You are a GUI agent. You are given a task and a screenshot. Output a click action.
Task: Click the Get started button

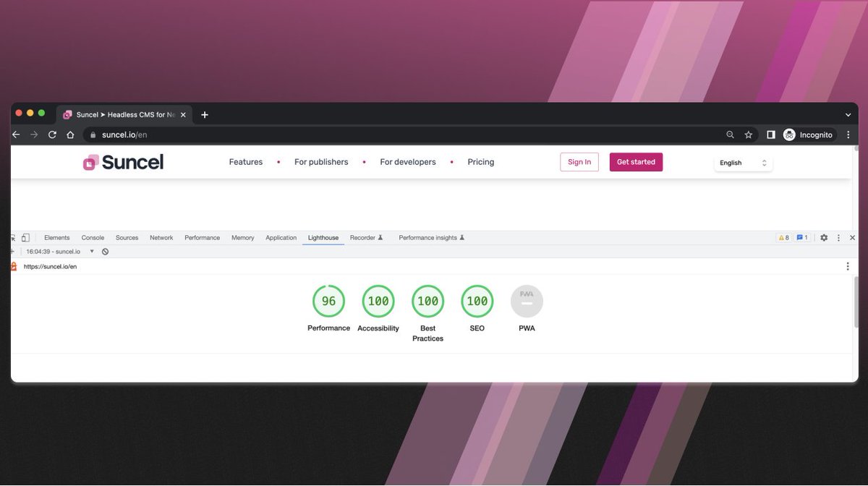coord(636,162)
